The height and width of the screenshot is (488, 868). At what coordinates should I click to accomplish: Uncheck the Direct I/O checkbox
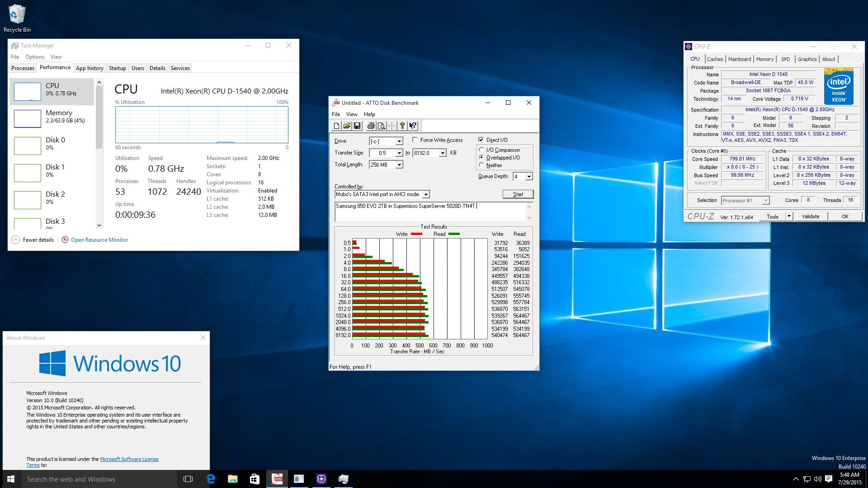[481, 140]
